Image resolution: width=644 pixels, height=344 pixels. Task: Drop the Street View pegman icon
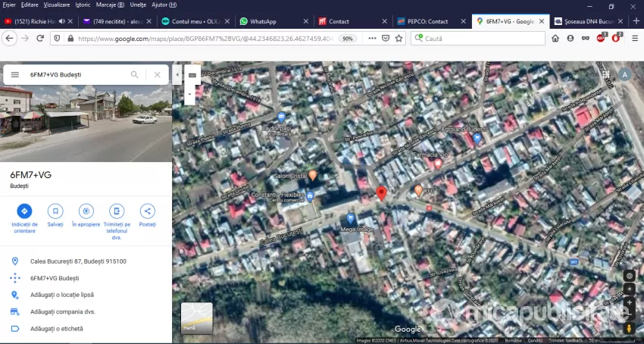629,328
